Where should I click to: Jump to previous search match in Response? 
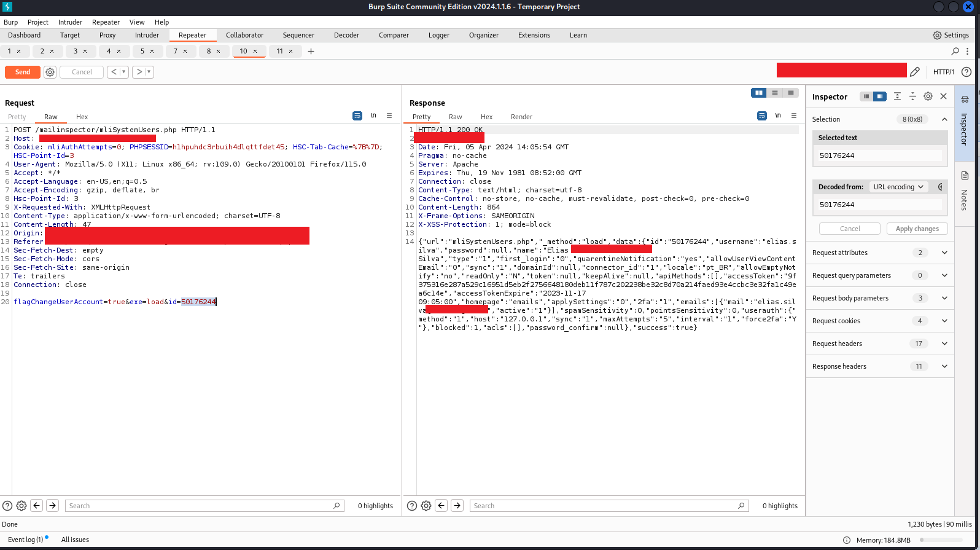(441, 506)
